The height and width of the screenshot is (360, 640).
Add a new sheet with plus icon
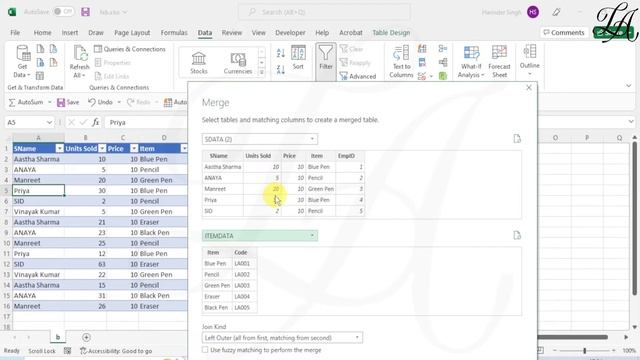click(86, 337)
